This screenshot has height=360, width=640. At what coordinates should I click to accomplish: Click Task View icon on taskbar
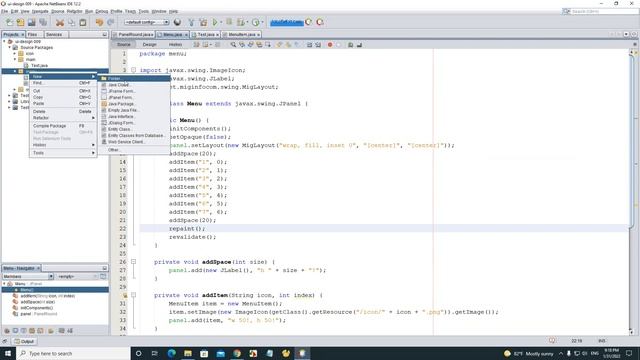(x=154, y=353)
